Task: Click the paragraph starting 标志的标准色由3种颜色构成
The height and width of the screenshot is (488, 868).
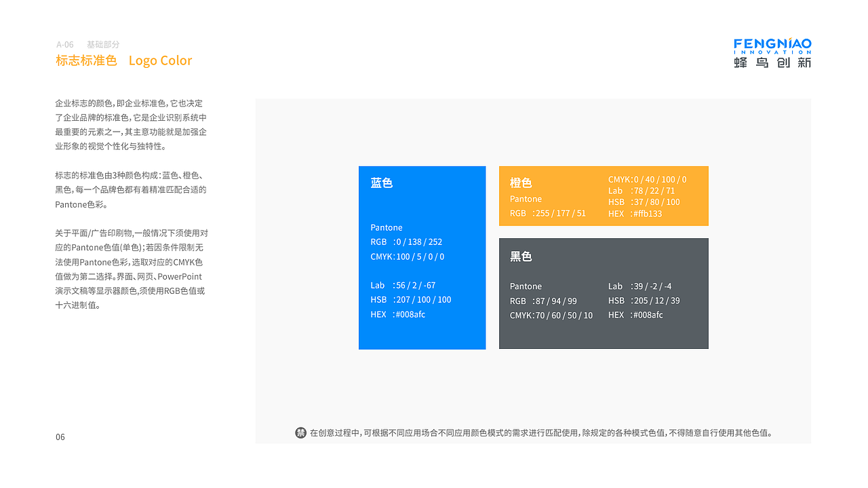Action: pos(131,189)
